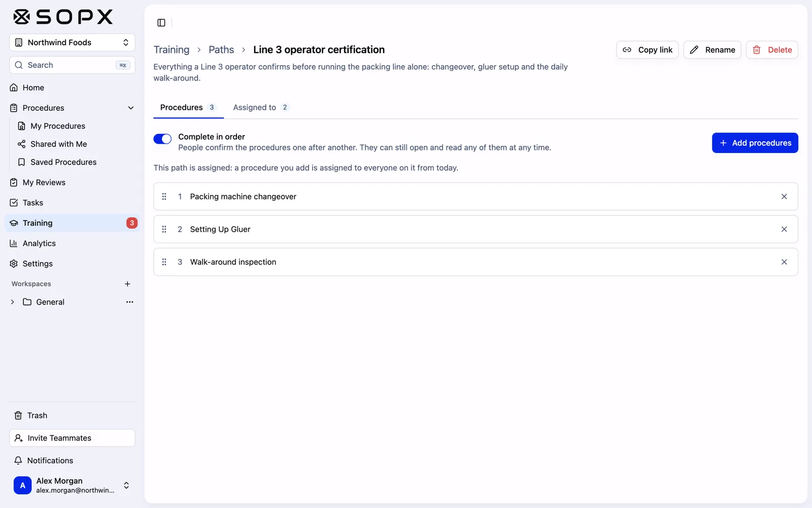Open Packing machine changeover procedure
812x508 pixels.
(x=243, y=197)
